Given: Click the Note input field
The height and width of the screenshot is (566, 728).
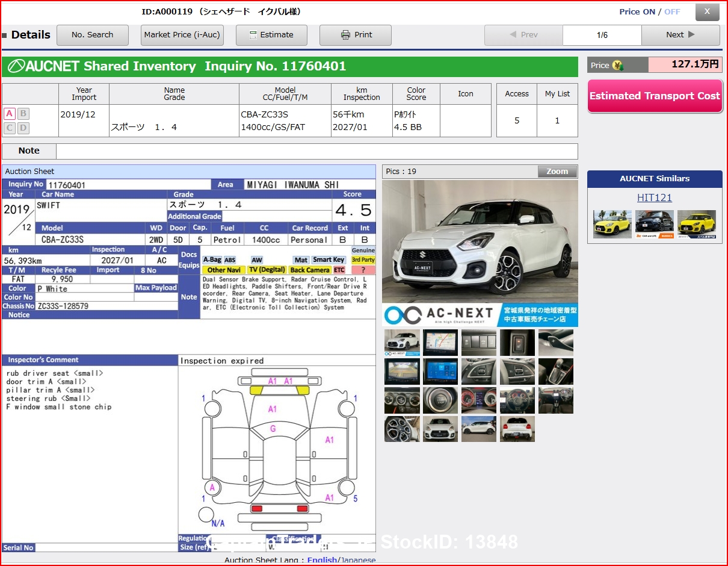Looking at the screenshot, I should (317, 151).
